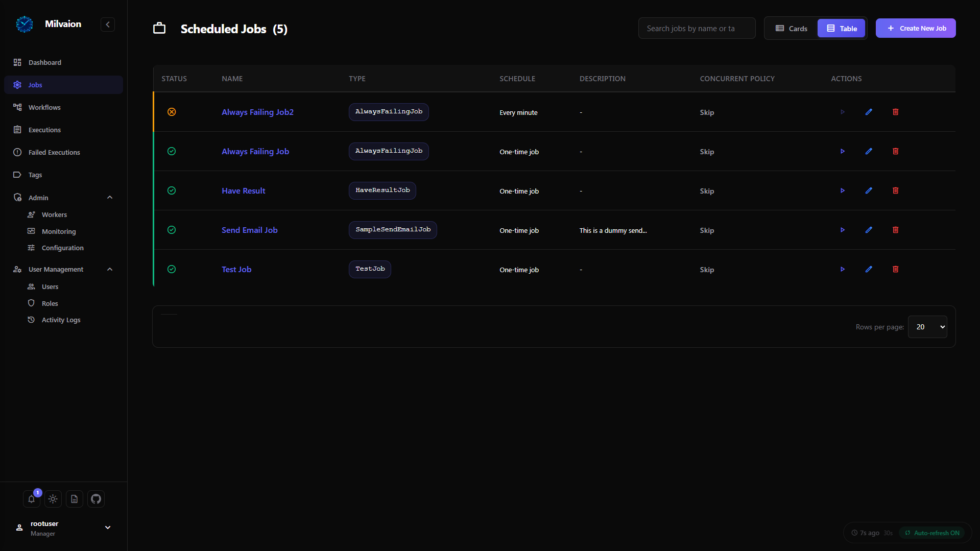Image resolution: width=980 pixels, height=551 pixels.
Task: Open notifications bell icon
Action: point(32,499)
